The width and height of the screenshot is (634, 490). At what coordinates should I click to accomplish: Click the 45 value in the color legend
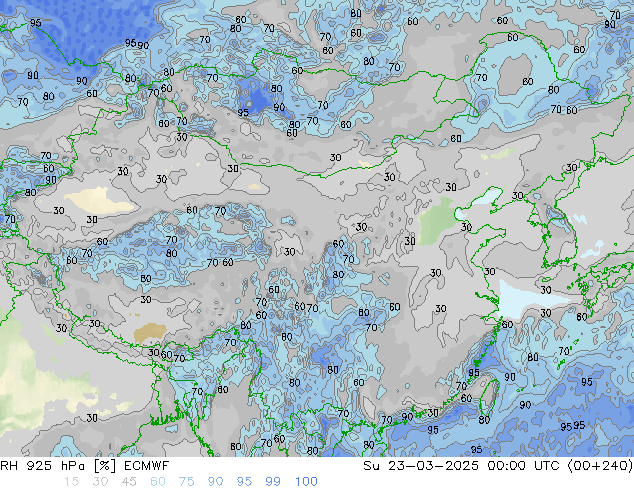point(129,482)
